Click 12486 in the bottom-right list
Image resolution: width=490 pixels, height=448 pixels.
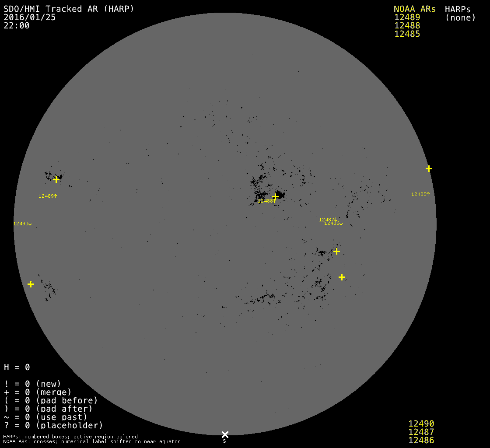(421, 440)
